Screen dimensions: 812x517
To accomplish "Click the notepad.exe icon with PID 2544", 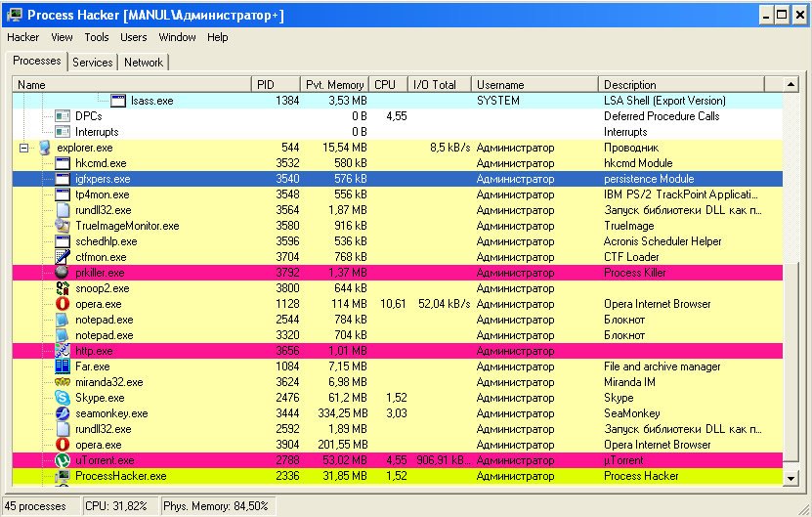I will [63, 320].
